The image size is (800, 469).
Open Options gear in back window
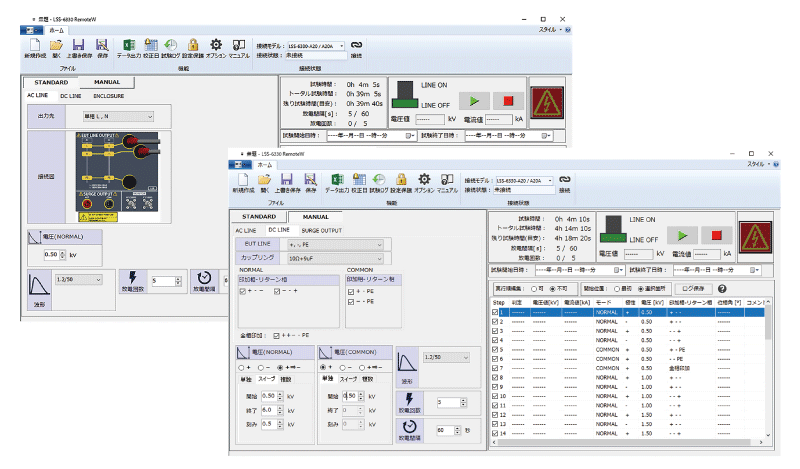coord(216,45)
